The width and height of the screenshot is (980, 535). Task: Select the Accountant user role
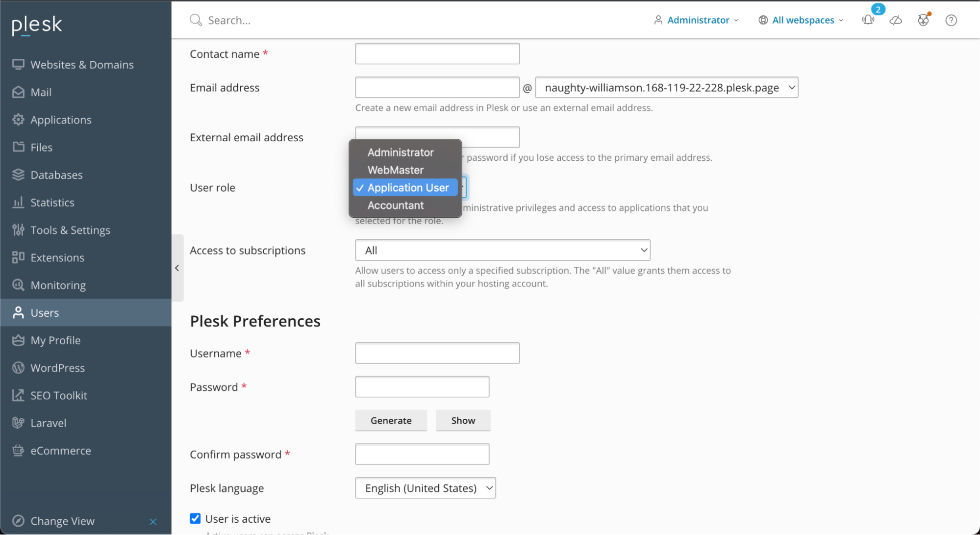396,205
